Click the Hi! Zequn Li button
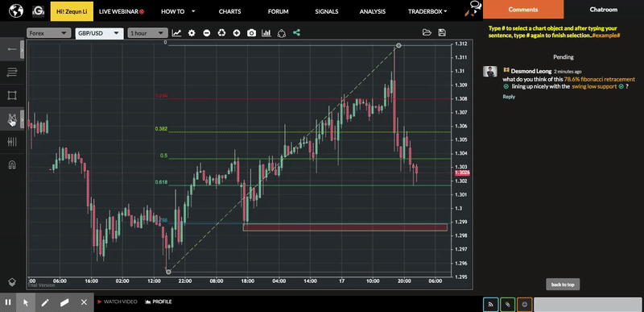 [x=72, y=11]
